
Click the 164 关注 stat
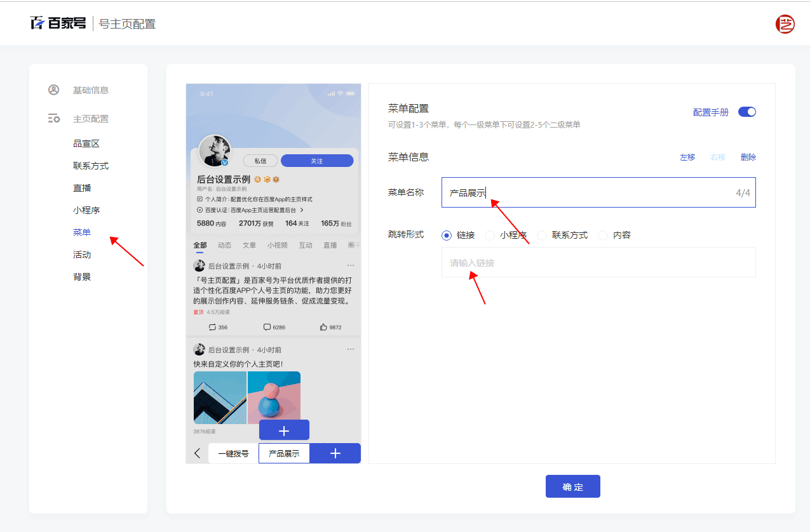click(x=297, y=223)
